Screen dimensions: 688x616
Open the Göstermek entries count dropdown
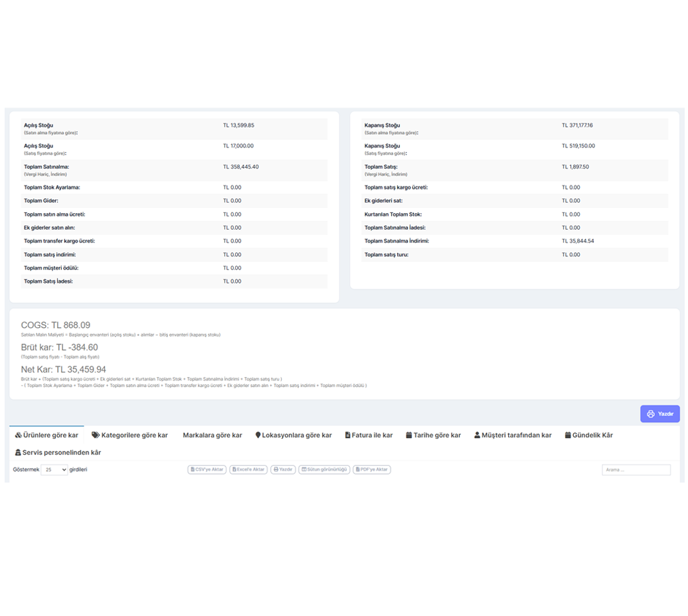(x=54, y=470)
